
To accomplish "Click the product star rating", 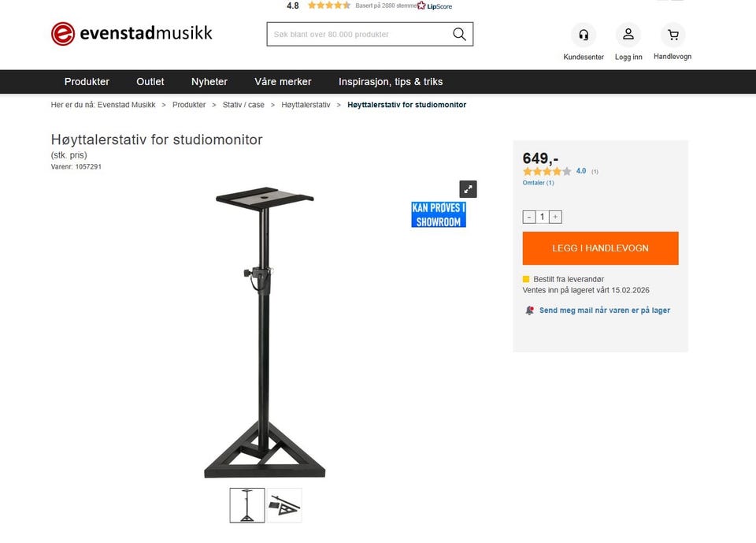I will (x=547, y=171).
